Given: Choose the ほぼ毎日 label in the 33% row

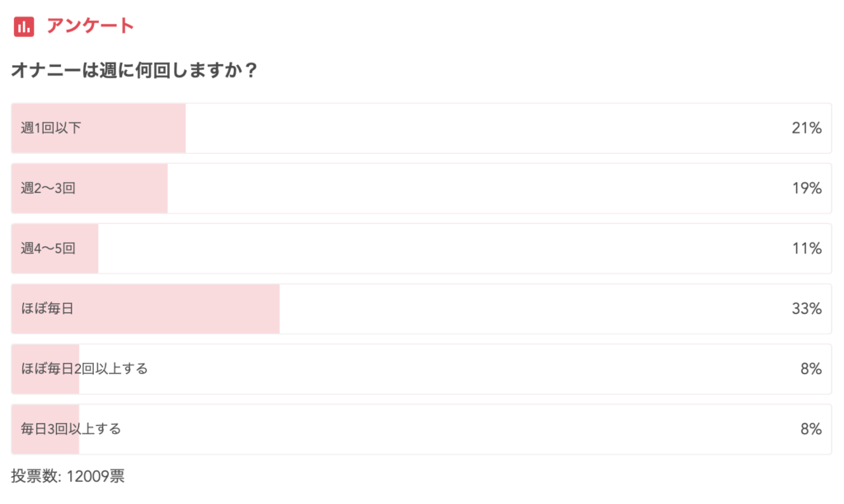Looking at the screenshot, I should 48,309.
